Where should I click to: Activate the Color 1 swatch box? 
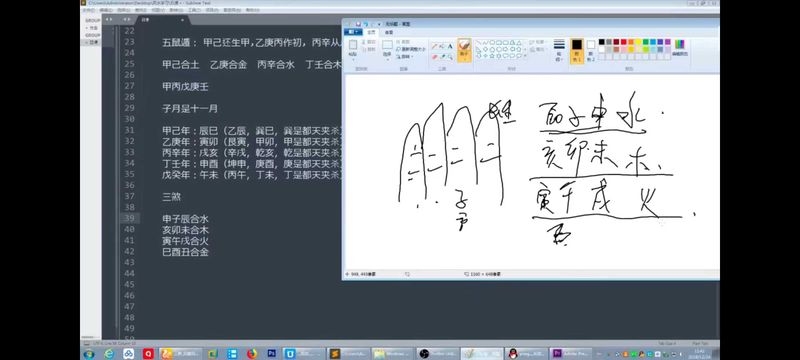click(x=577, y=50)
